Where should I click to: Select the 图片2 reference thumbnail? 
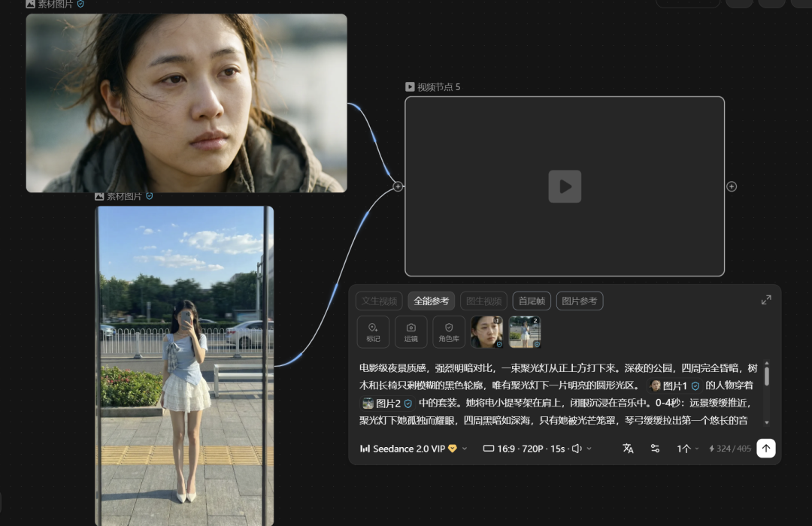tap(525, 331)
